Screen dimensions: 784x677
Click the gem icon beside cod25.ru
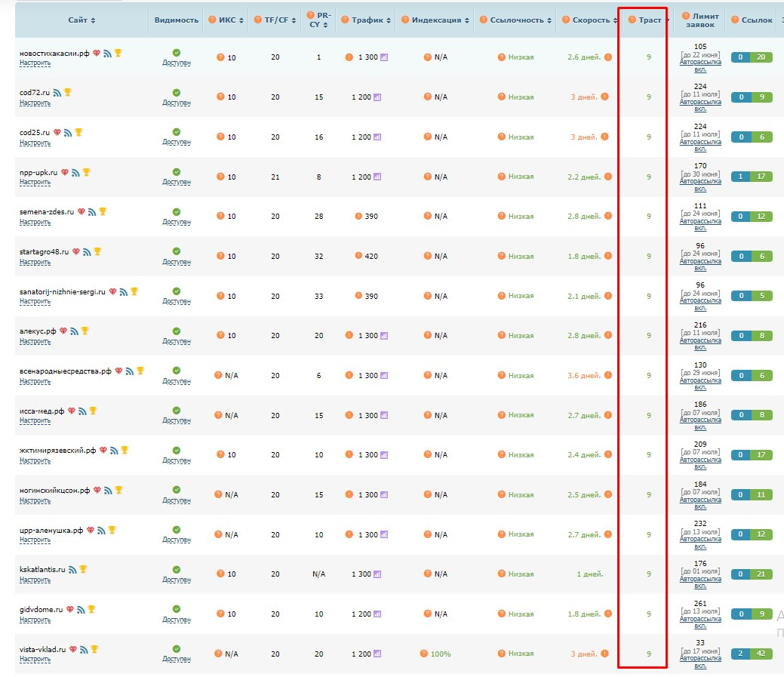[x=57, y=133]
